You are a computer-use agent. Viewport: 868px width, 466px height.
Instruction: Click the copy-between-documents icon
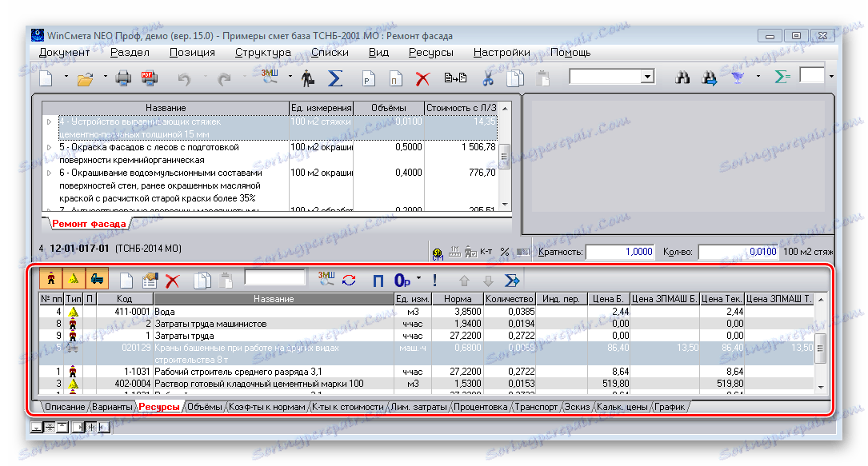pyautogui.click(x=455, y=78)
